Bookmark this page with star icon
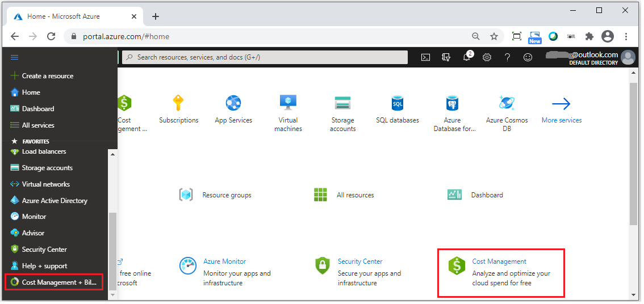This screenshot has width=644, height=304. pyautogui.click(x=494, y=36)
